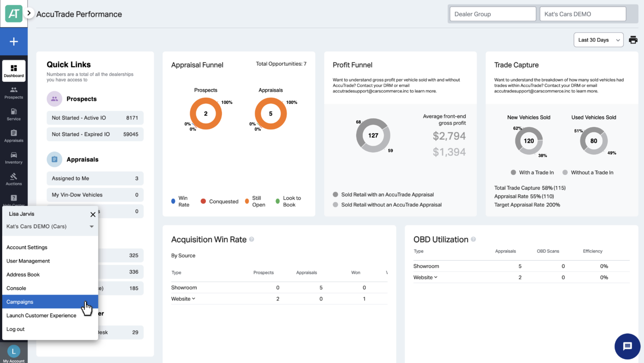644x363 pixels.
Task: Open Address Book from the account menu
Action: coord(50,274)
